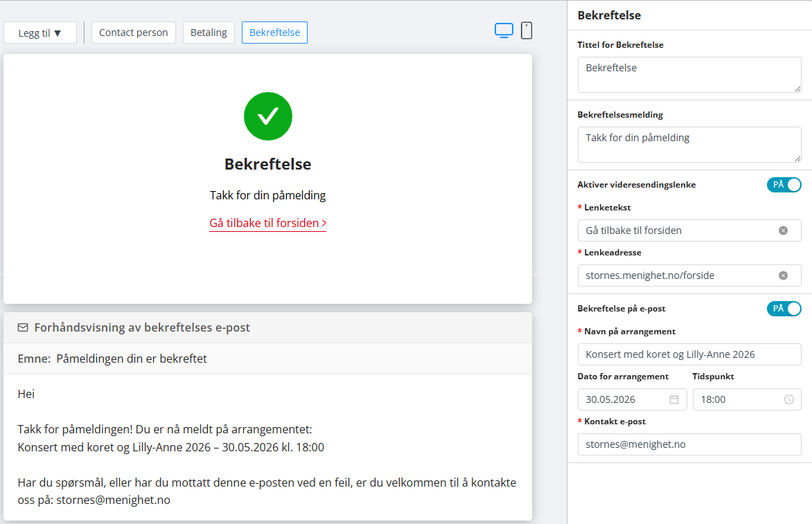
Task: Toggle Aktiver videresendingslenke switch
Action: [784, 185]
